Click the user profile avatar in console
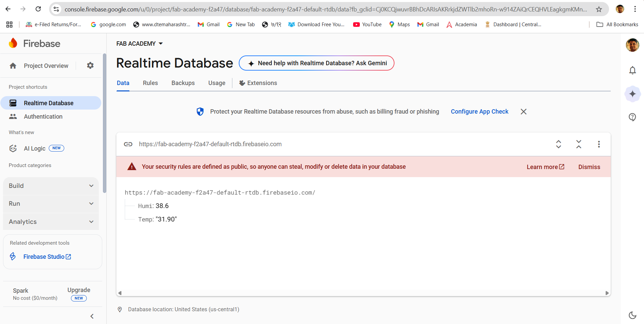Viewport: 644px width, 324px height. 633,45
